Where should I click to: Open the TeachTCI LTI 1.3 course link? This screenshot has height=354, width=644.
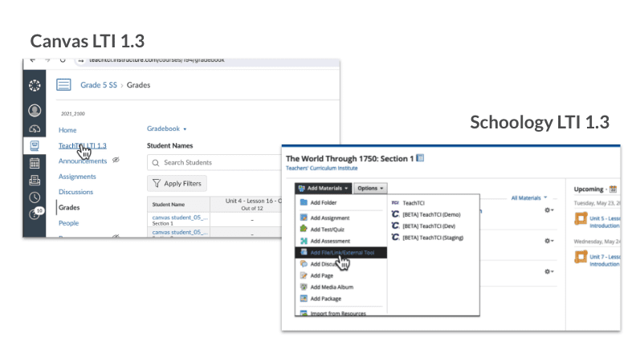pyautogui.click(x=82, y=145)
